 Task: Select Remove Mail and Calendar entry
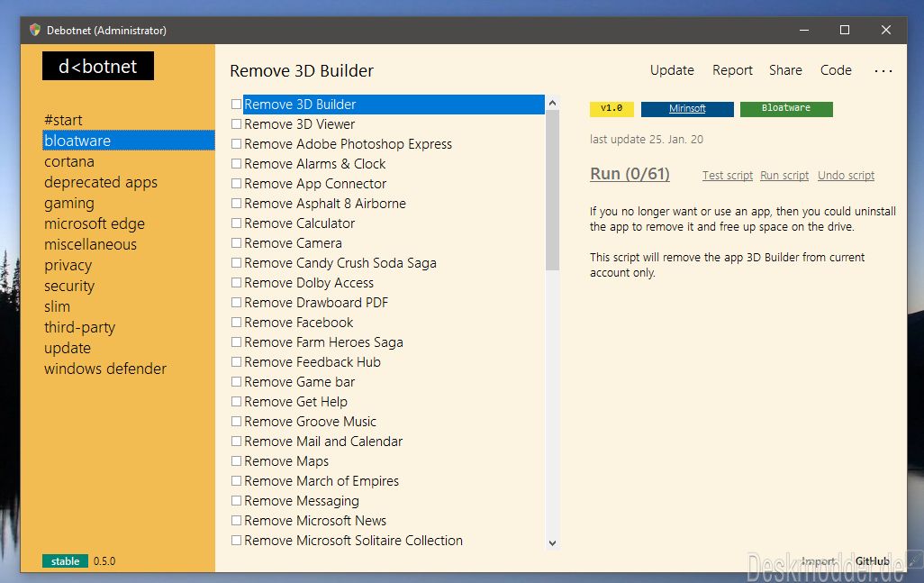tap(323, 442)
